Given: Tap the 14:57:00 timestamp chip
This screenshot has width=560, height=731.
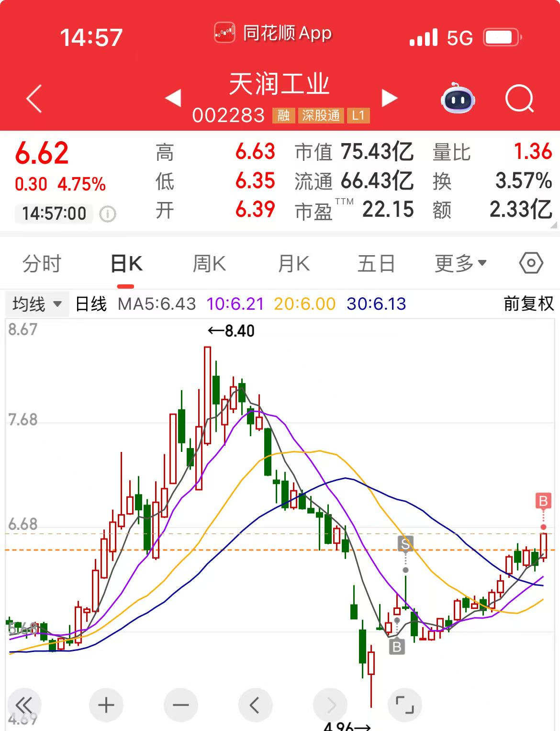Looking at the screenshot, I should pos(54,214).
